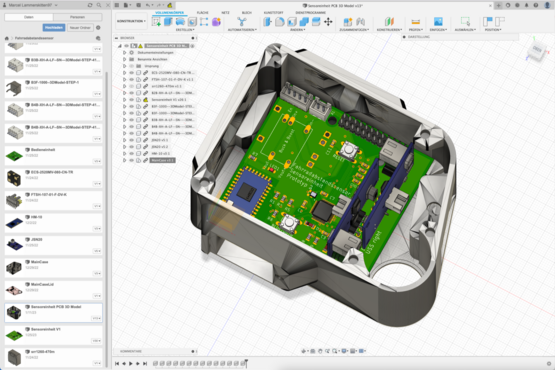Click the Hochladen button
Image resolution: width=555 pixels, height=370 pixels.
(54, 28)
